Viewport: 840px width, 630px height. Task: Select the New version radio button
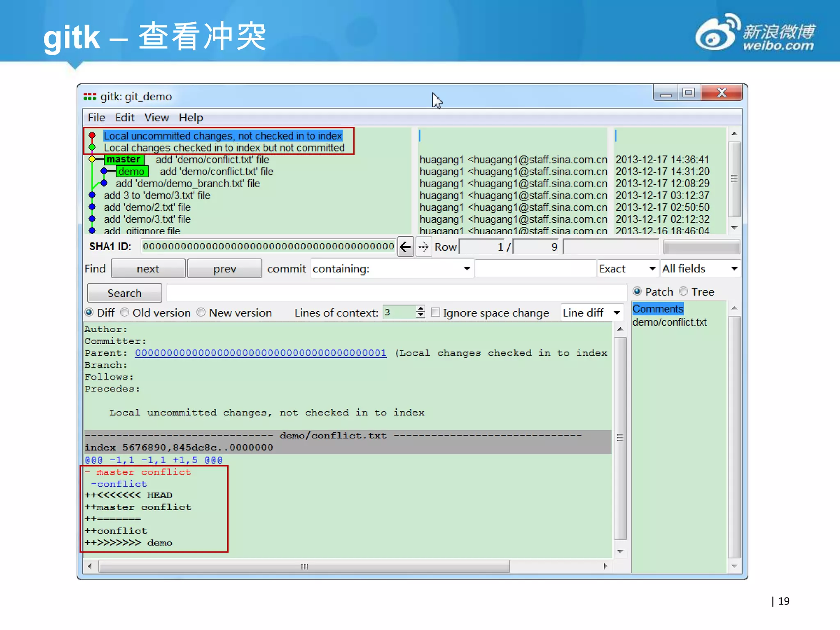click(201, 313)
